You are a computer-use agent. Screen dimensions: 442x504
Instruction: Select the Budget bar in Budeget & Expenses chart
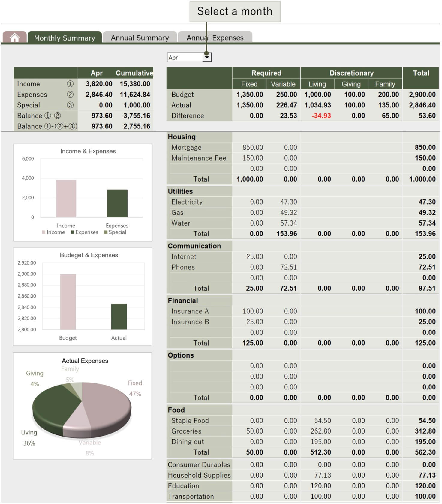click(x=68, y=302)
